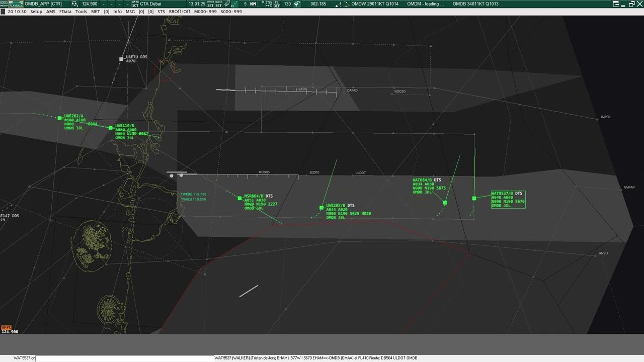Select the MSR864/B radar target
The height and width of the screenshot is (362, 644).
tap(239, 198)
